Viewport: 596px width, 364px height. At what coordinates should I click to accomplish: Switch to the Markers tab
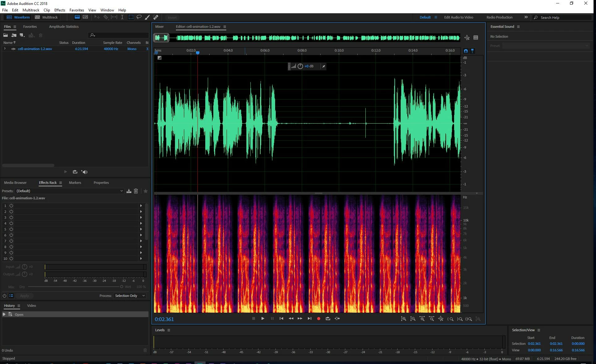click(x=75, y=183)
